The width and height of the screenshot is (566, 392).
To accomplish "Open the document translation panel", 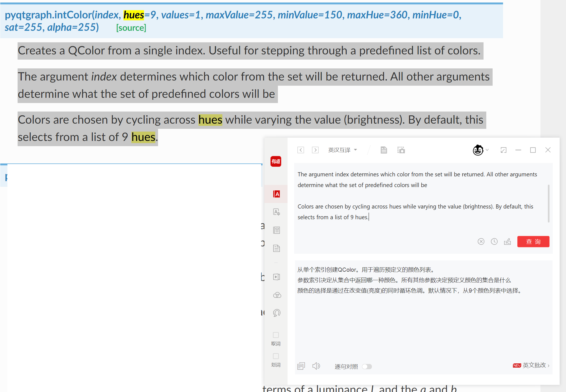I will point(276,248).
